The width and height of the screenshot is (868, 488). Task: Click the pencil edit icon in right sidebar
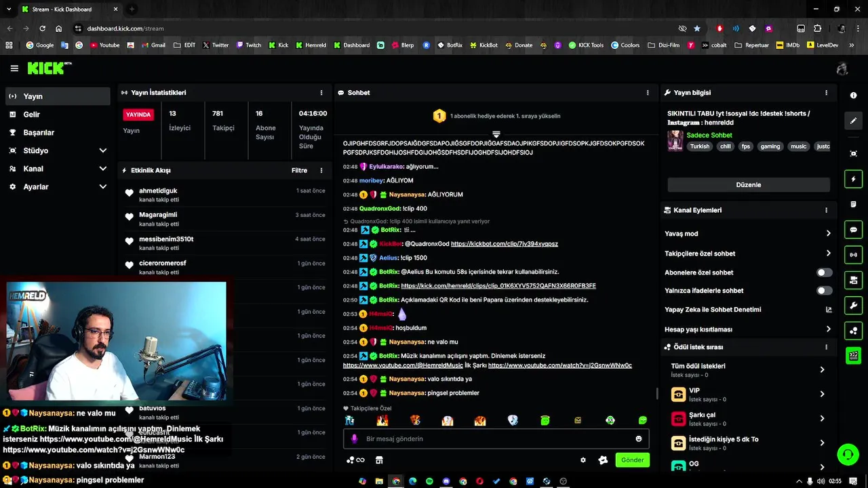pos(854,121)
